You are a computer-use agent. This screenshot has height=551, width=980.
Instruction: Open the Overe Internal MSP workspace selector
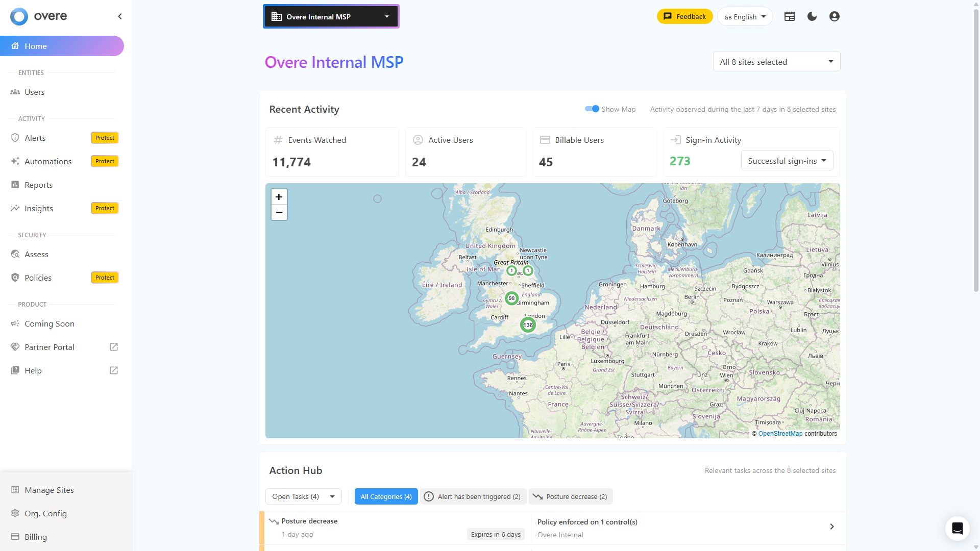[x=331, y=16]
